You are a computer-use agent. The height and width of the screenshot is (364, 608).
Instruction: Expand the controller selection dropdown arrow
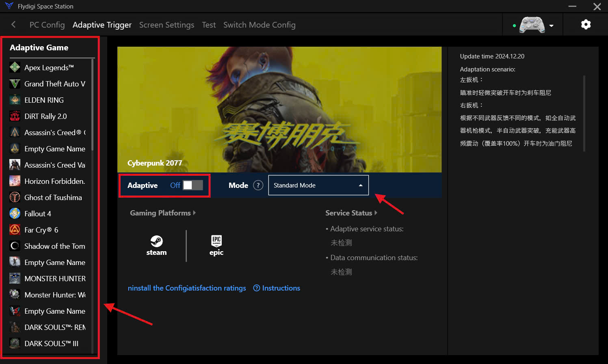coord(551,26)
